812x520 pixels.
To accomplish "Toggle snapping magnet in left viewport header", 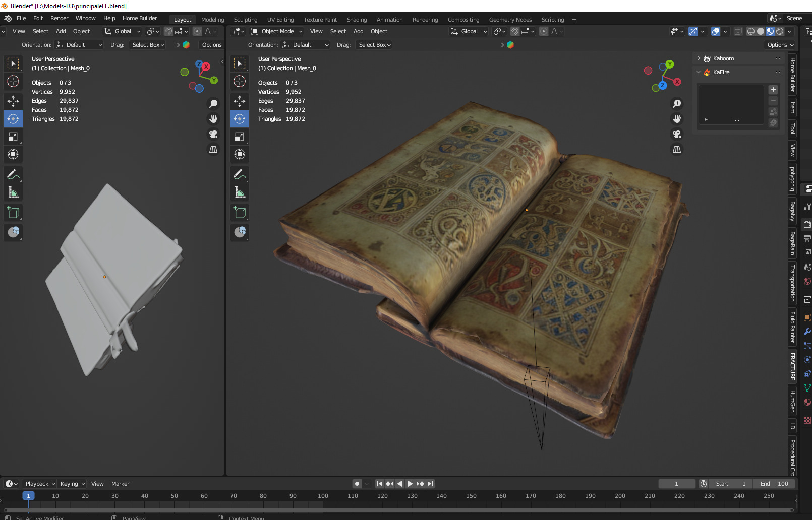I will 168,31.
